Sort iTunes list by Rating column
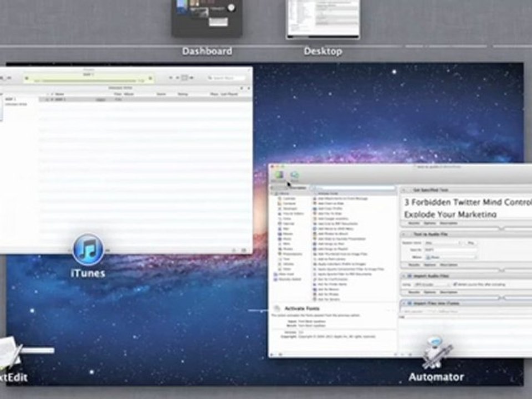Viewport: 532px width, 399px height. [x=182, y=94]
